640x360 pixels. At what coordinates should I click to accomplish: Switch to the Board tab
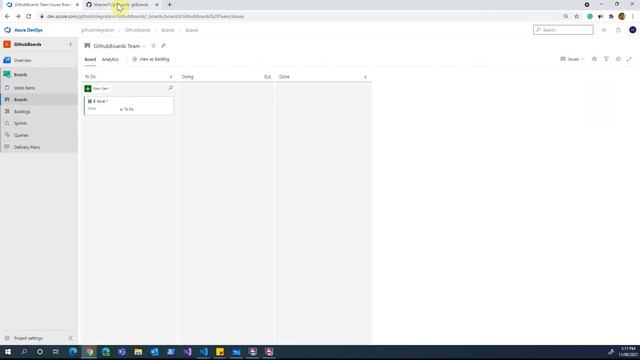tap(90, 60)
